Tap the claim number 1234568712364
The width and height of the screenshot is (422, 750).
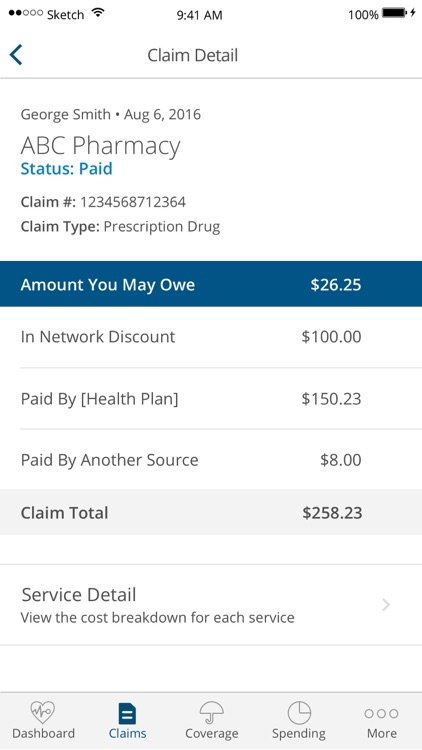[133, 202]
